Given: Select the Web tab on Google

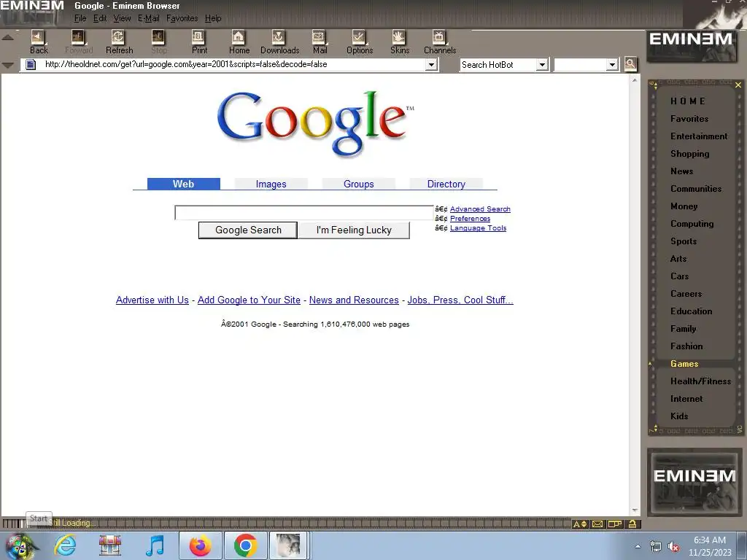Looking at the screenshot, I should 183,184.
